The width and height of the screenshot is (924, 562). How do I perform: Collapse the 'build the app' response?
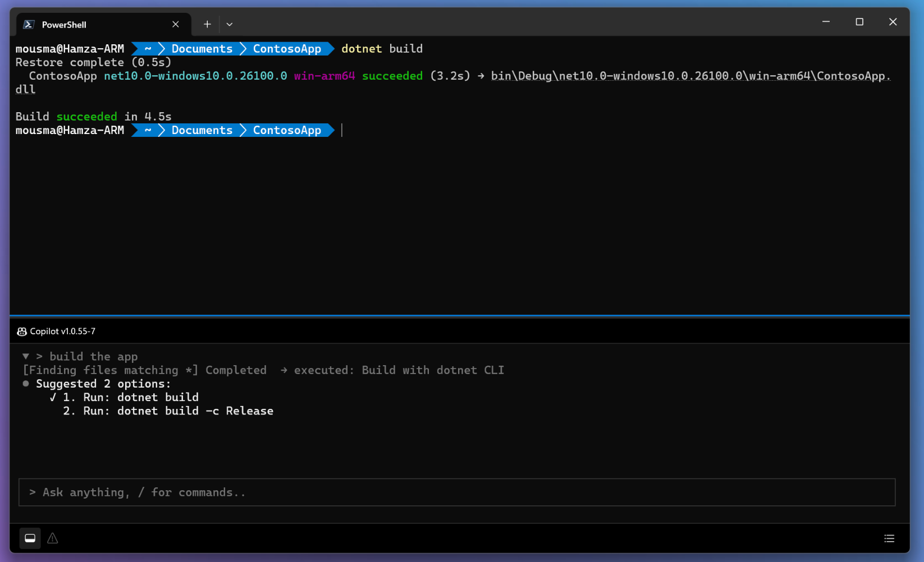26,356
